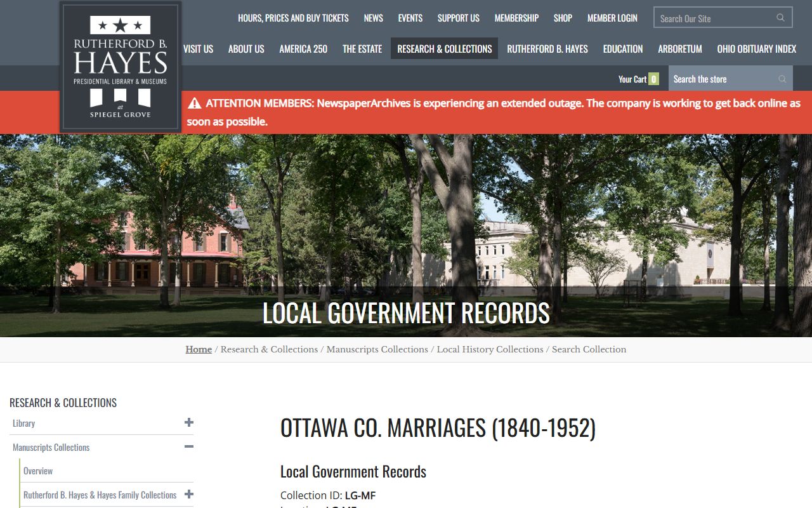Open Hayes Family Collections sidebar link
The height and width of the screenshot is (508, 812).
(100, 495)
